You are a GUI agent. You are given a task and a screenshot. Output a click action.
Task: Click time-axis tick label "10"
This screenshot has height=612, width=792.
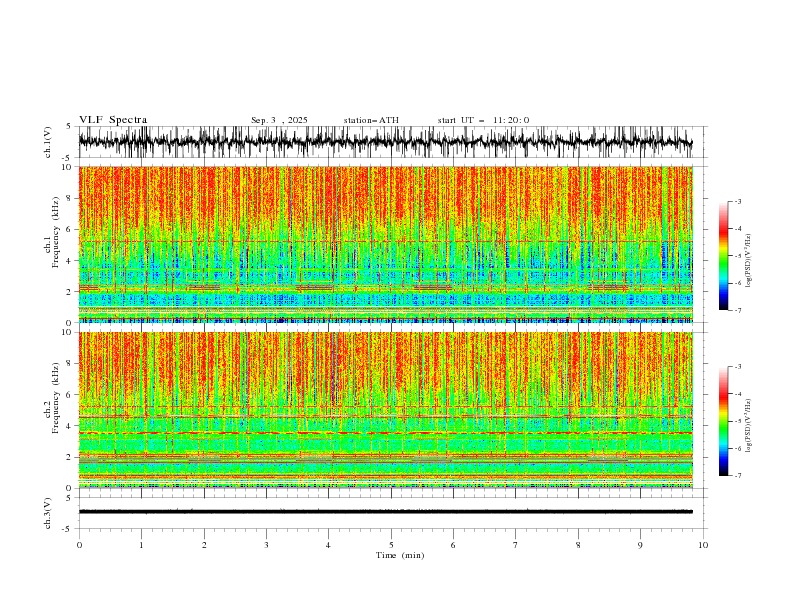coord(703,545)
